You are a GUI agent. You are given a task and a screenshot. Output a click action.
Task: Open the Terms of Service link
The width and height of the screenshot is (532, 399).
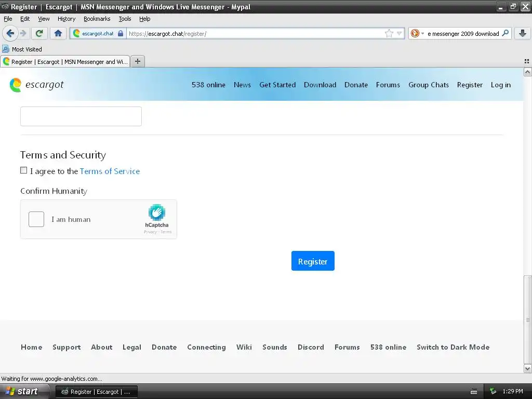tap(110, 171)
